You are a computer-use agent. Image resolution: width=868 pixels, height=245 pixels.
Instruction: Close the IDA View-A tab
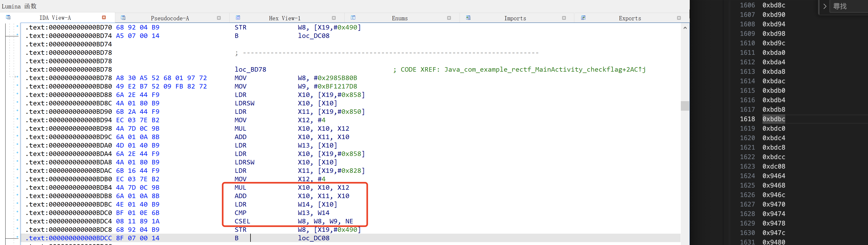104,17
